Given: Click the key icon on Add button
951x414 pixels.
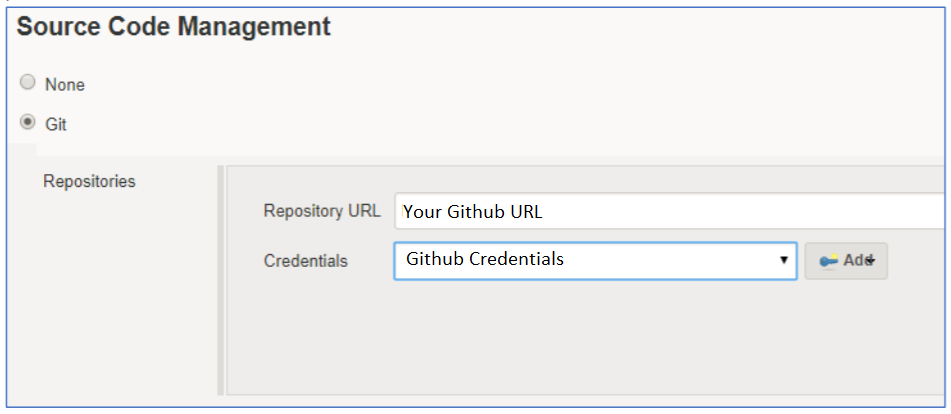Looking at the screenshot, I should 828,261.
